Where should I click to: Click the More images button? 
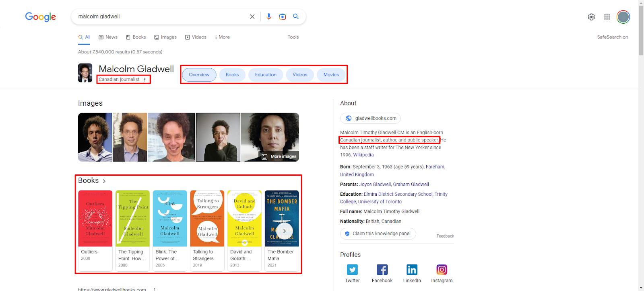279,156
